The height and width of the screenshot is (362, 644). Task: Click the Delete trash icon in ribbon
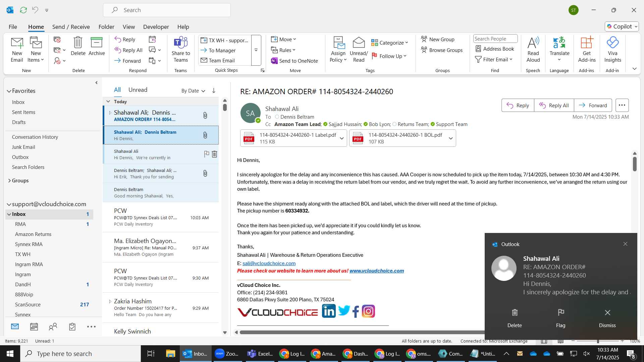pyautogui.click(x=78, y=46)
